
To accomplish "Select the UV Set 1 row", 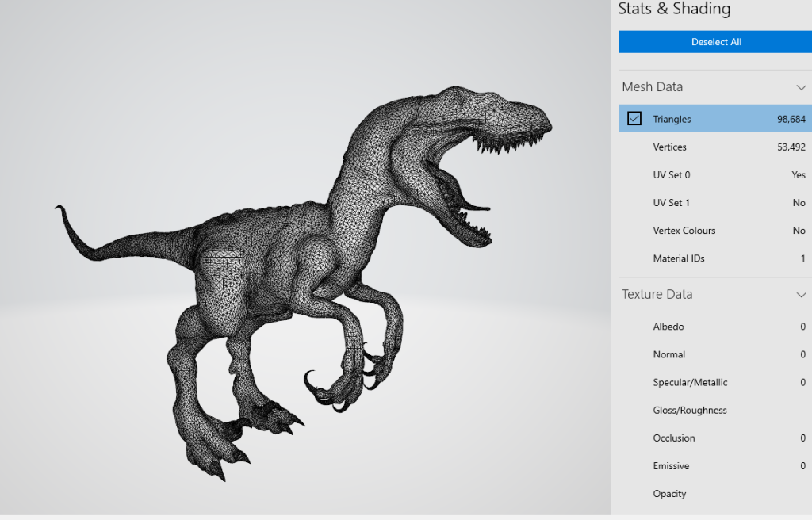I will pyautogui.click(x=716, y=203).
